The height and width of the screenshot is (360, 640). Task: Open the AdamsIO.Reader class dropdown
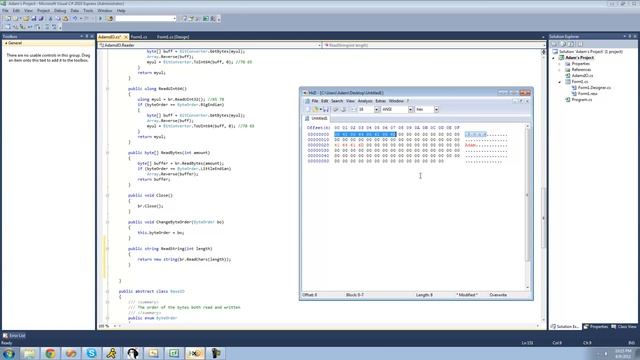[210, 45]
